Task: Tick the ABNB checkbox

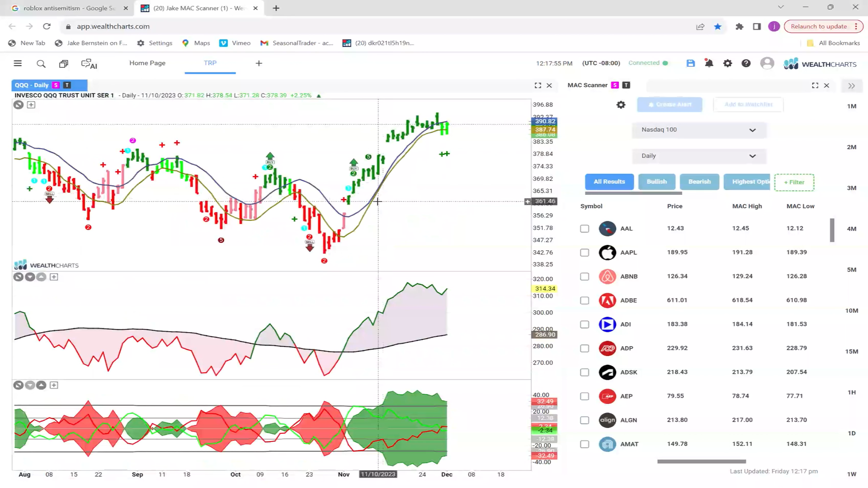Action: [x=585, y=277]
